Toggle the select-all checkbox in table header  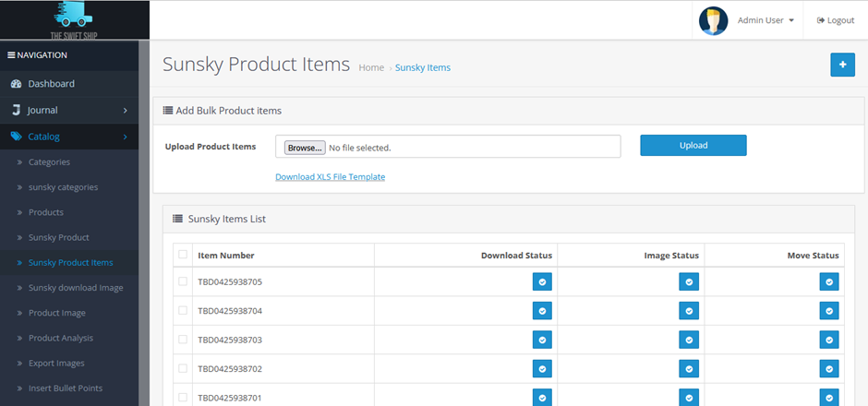pyautogui.click(x=183, y=255)
